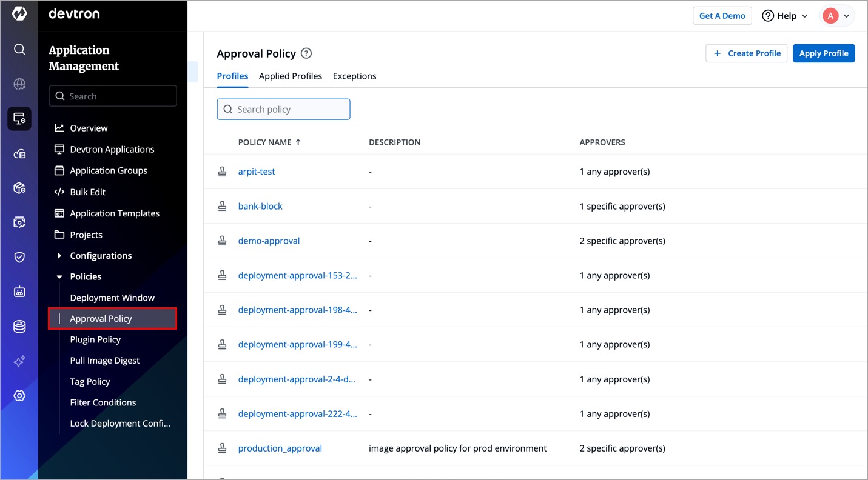868x480 pixels.
Task: Switch to the Applied Profiles tab
Action: [290, 76]
